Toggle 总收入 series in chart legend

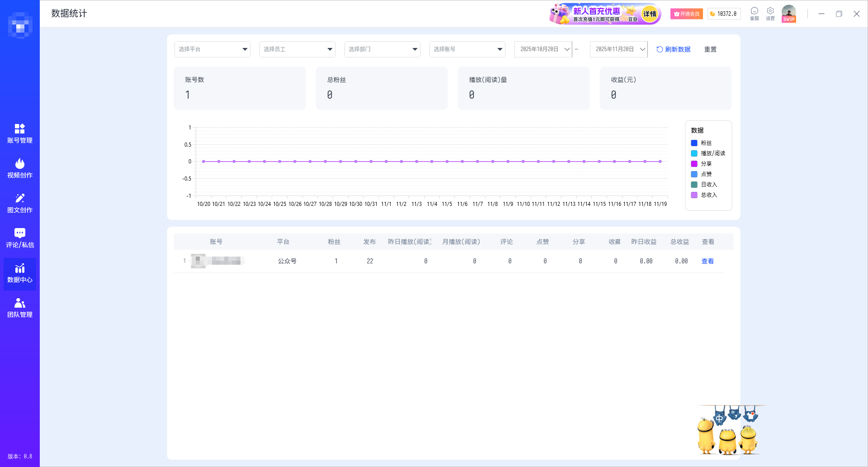(708, 195)
